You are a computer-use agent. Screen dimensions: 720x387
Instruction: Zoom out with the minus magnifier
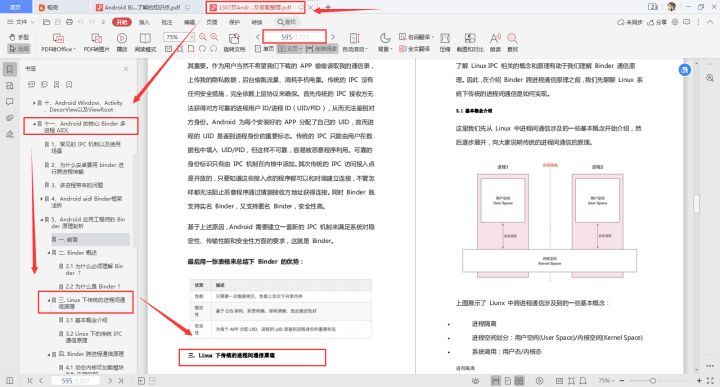(202, 37)
